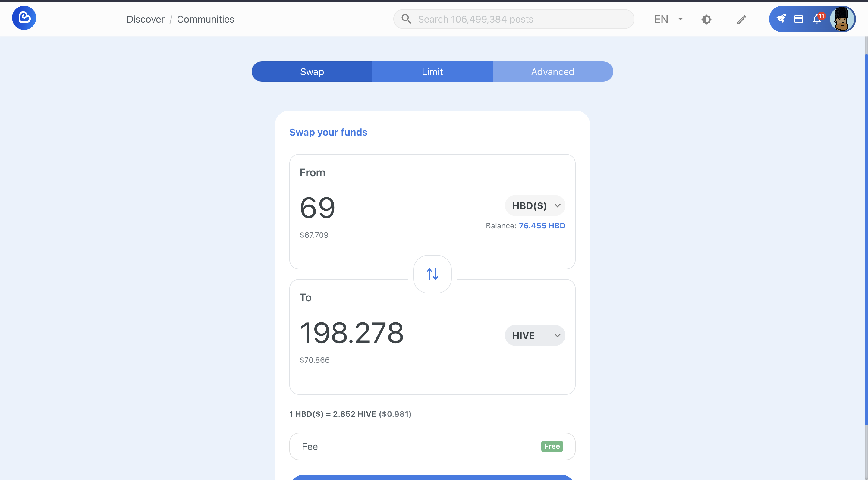Image resolution: width=868 pixels, height=480 pixels.
Task: Select the Swap tab
Action: point(312,71)
